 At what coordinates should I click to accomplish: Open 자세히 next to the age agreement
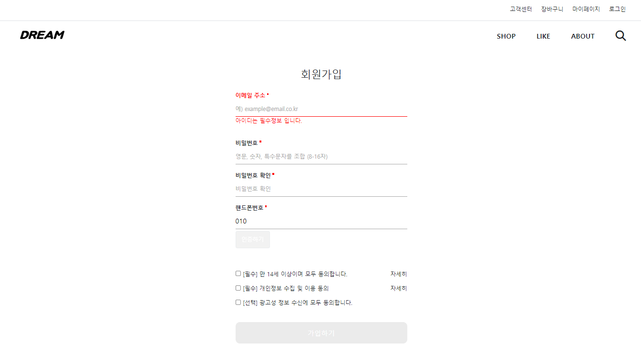point(398,273)
